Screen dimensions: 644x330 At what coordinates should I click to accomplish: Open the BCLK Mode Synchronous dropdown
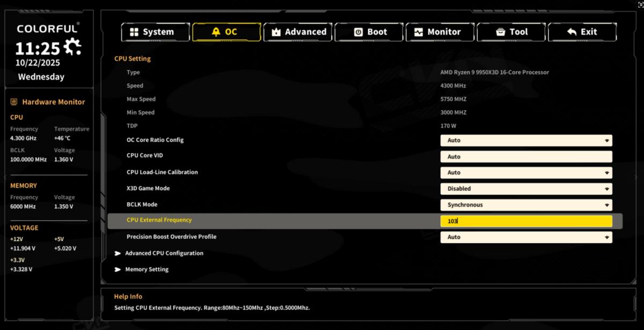tap(526, 205)
